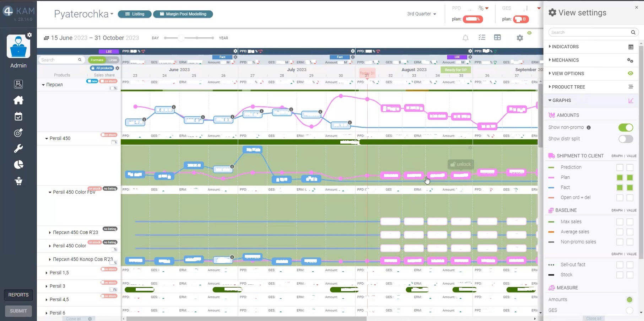This screenshot has width=644, height=321.
Task: Check Max sales graph checkbox
Action: click(x=620, y=222)
